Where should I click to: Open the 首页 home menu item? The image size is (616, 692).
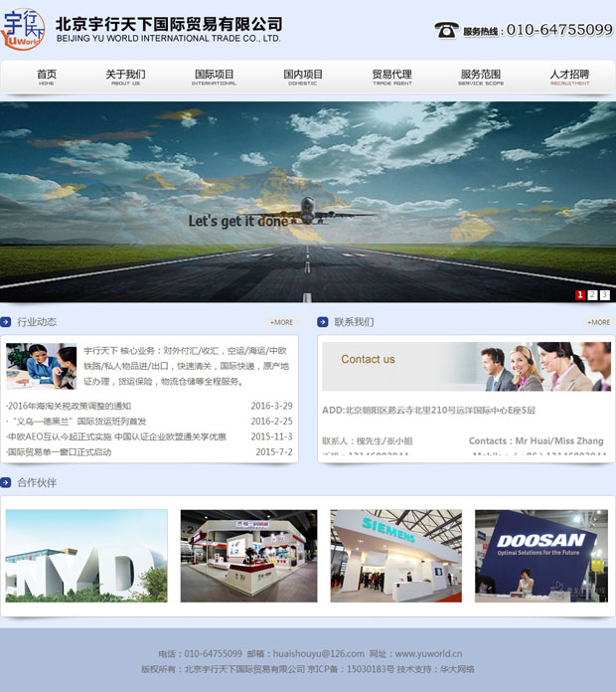click(x=47, y=77)
